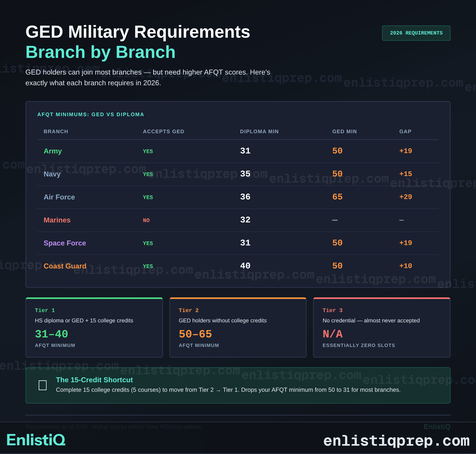The height and width of the screenshot is (454, 476).
Task: Click the N/A value in Tier 3
Action: click(x=332, y=334)
